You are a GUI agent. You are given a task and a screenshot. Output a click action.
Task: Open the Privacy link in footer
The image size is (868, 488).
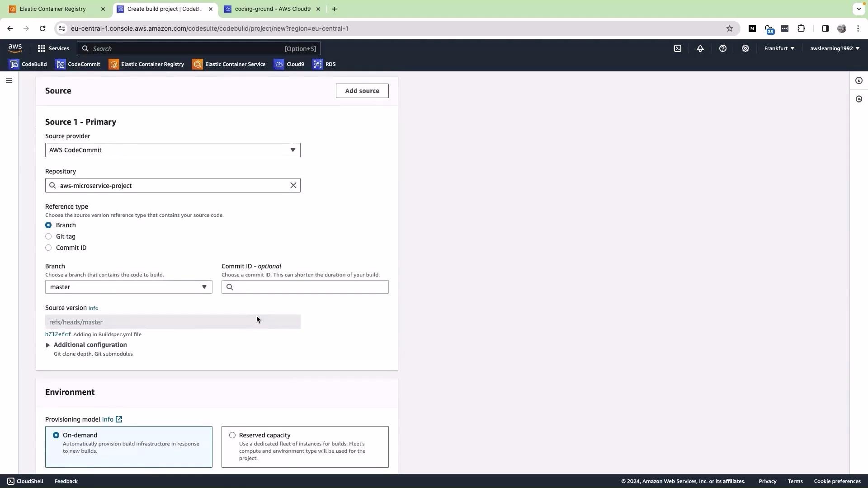click(768, 481)
